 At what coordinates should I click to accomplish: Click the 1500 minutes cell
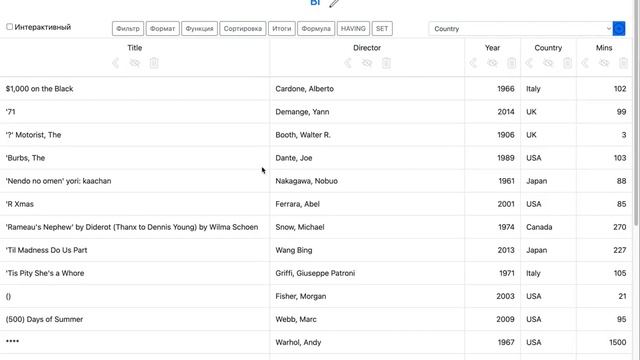click(x=604, y=342)
